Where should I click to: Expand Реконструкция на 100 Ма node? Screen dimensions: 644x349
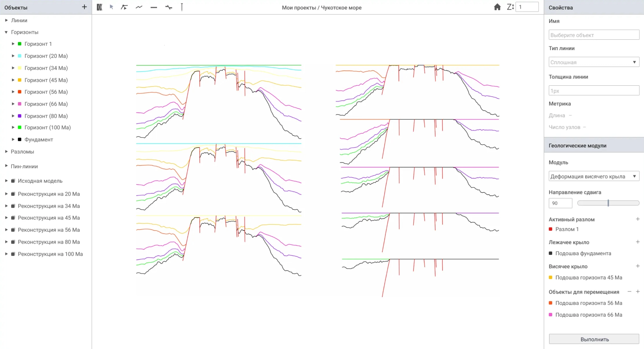tap(6, 254)
